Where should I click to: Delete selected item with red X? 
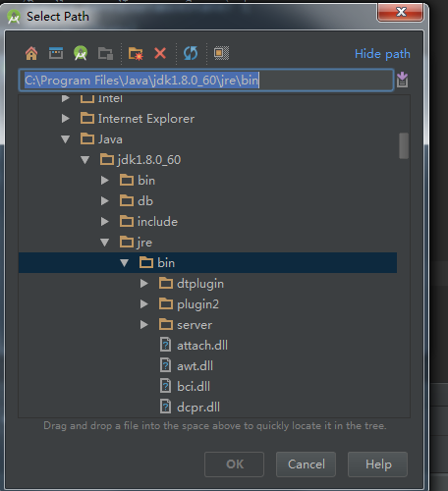[160, 53]
